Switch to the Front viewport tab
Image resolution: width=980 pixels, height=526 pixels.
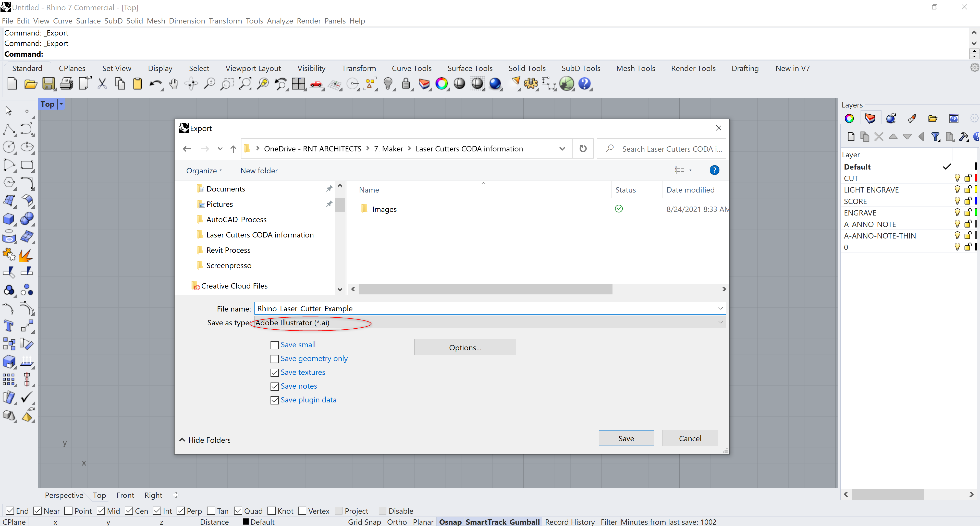[x=125, y=495]
